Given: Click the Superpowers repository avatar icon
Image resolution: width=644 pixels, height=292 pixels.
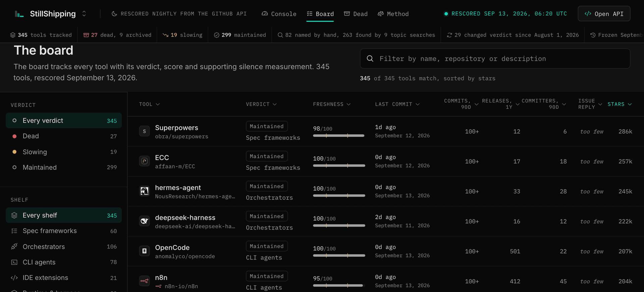Looking at the screenshot, I should [145, 131].
